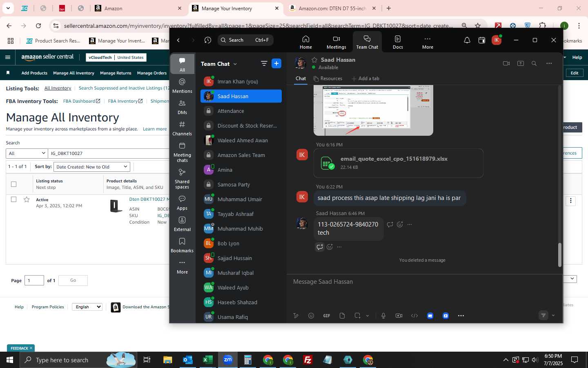Screen dimensions: 588x368
Task: Open email_quote_excel_cpo_151618979.xlsx attachment
Action: pos(398,163)
